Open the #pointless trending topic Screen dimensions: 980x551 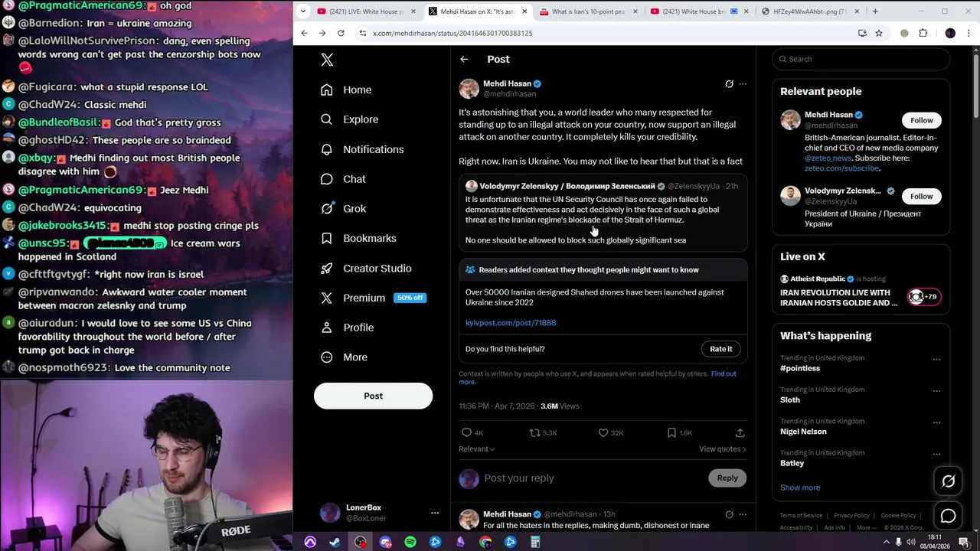click(800, 368)
